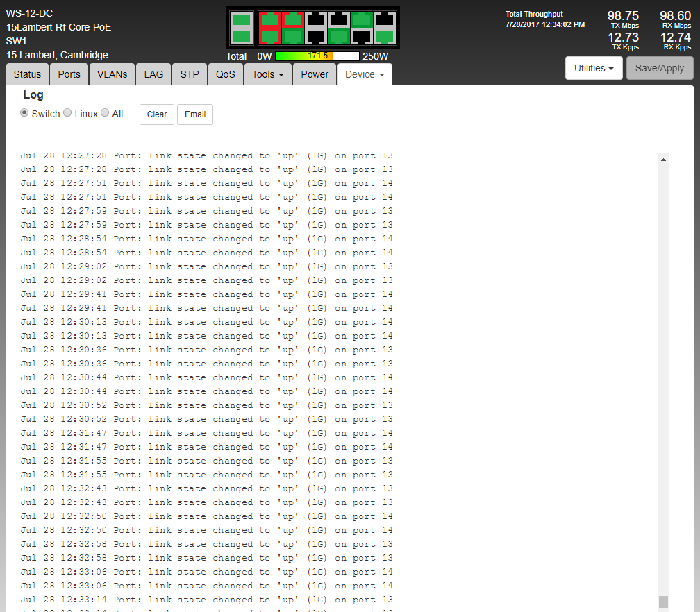Select the Switch log radio button

[25, 113]
